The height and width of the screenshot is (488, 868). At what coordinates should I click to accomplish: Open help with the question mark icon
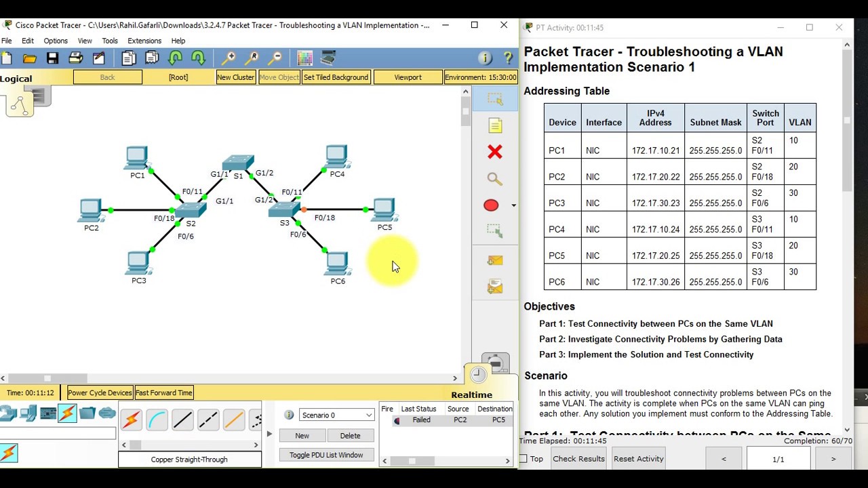(508, 58)
